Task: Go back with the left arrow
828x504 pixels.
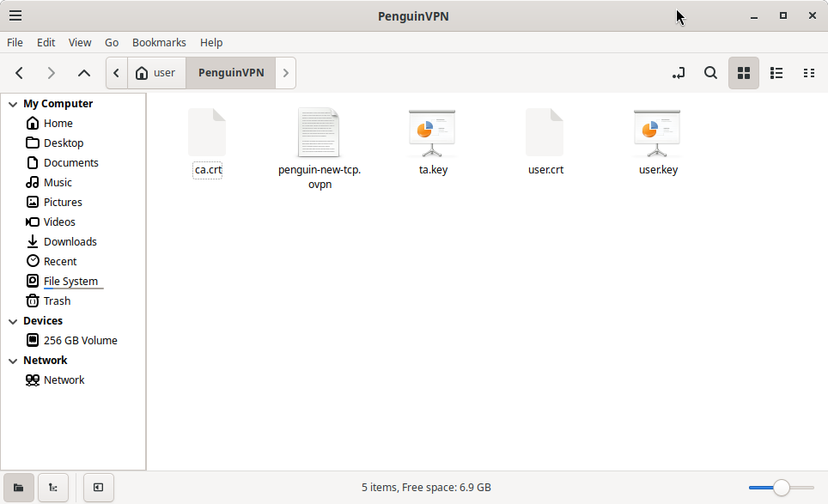Action: click(20, 73)
